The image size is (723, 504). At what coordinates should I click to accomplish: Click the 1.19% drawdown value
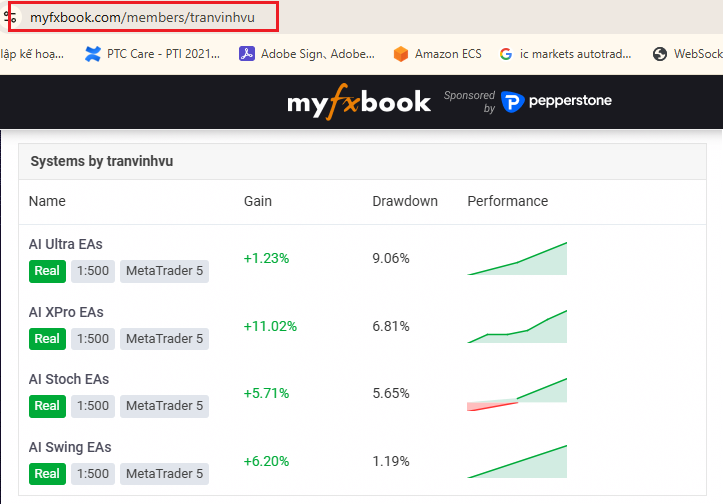[391, 461]
